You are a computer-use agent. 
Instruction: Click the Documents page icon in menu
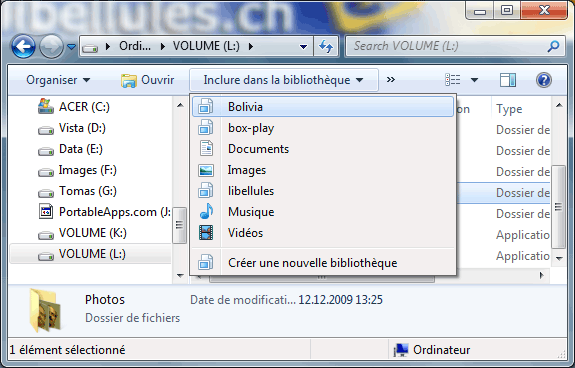pos(206,148)
